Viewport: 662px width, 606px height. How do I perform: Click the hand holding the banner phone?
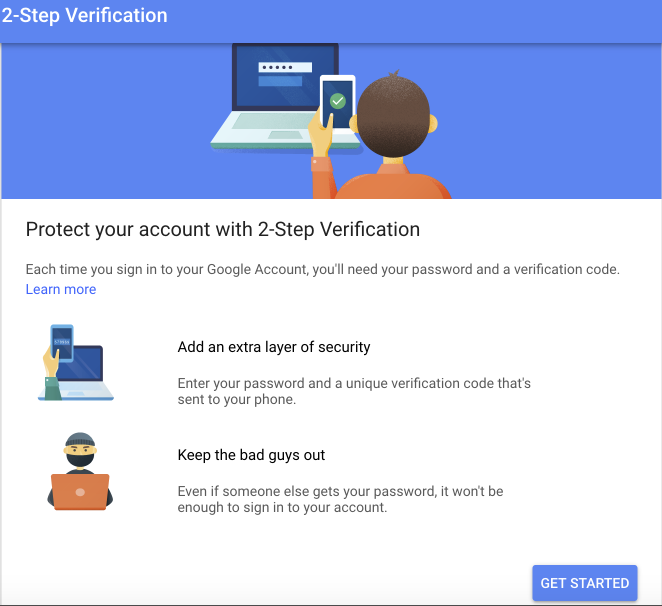tap(320, 135)
